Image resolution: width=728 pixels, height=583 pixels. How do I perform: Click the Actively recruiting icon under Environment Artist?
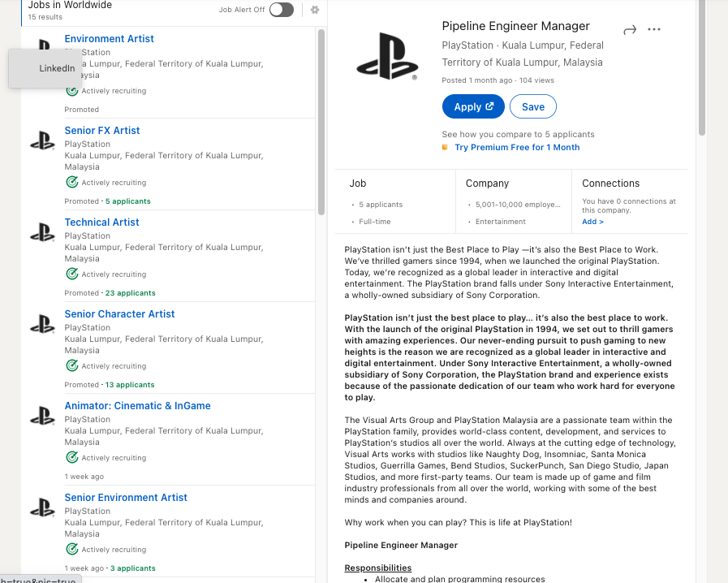(x=72, y=90)
